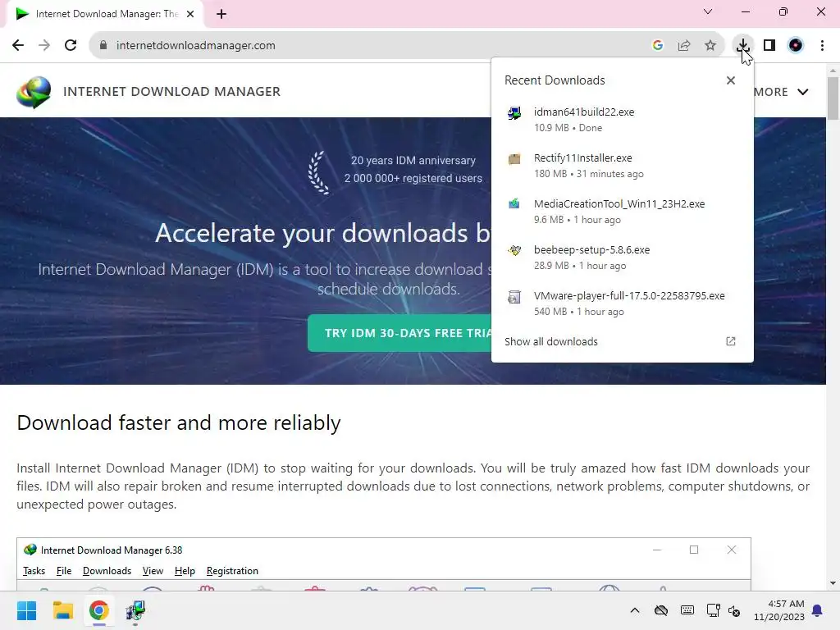Open the Windows Start menu
This screenshot has height=630, width=840.
pos(27,610)
